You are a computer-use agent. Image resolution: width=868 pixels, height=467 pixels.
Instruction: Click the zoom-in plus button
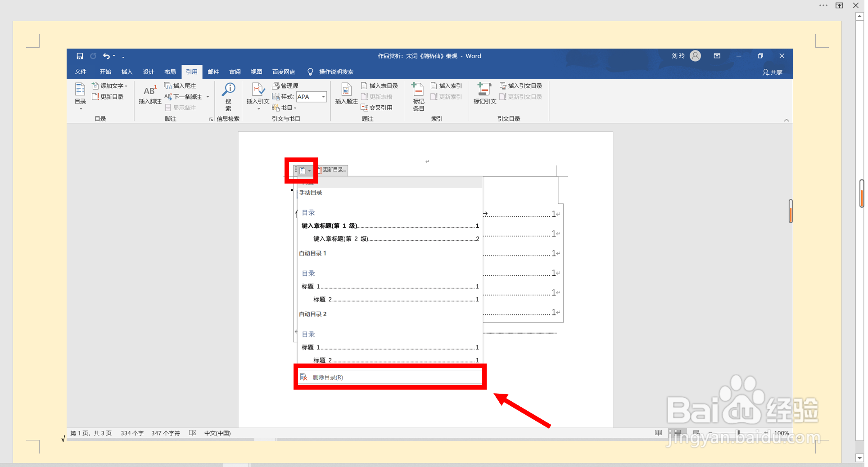766,433
